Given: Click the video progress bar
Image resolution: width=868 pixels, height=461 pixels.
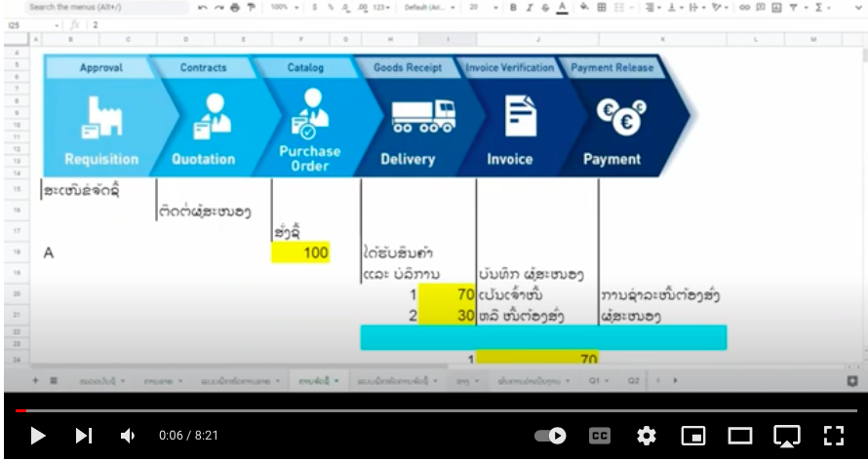Looking at the screenshot, I should coord(436,410).
